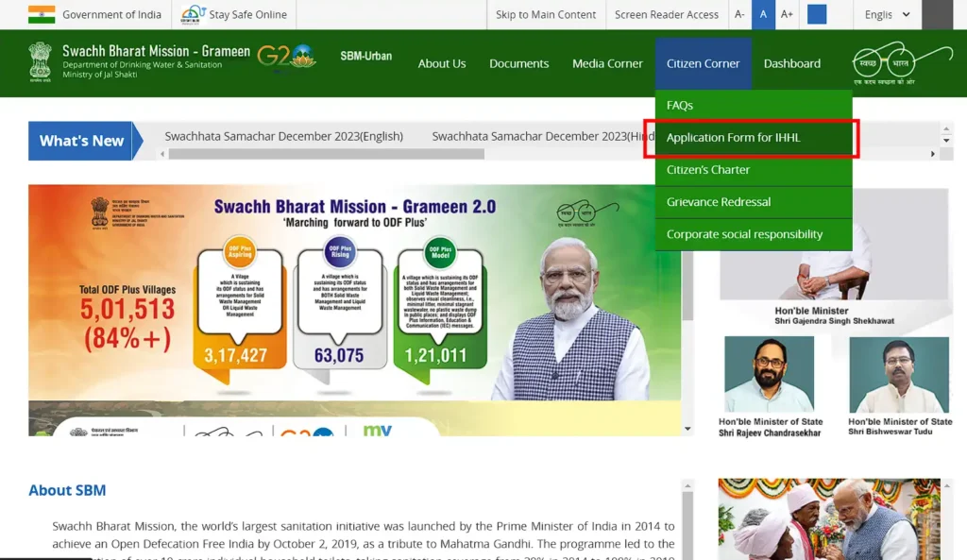Click the What's New label

81,141
